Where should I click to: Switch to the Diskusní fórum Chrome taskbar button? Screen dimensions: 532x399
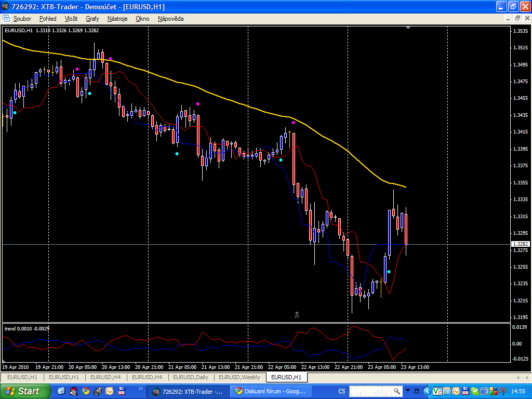click(271, 392)
